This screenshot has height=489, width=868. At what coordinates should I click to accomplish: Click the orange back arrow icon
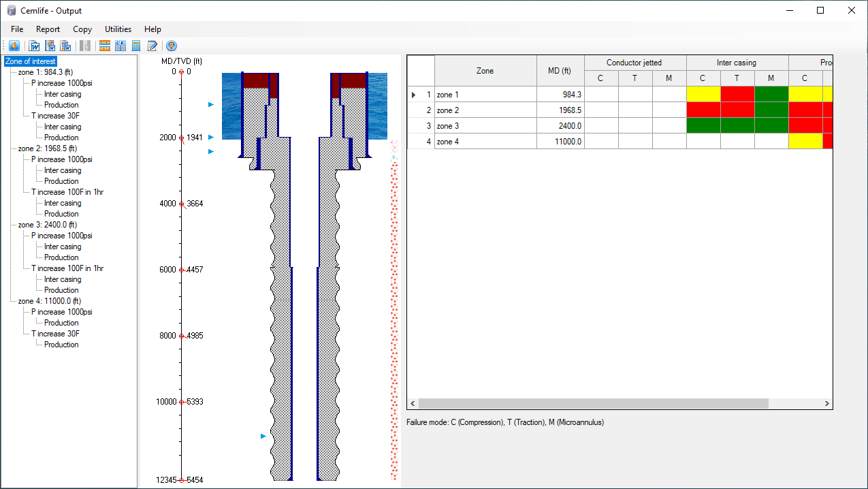click(14, 46)
